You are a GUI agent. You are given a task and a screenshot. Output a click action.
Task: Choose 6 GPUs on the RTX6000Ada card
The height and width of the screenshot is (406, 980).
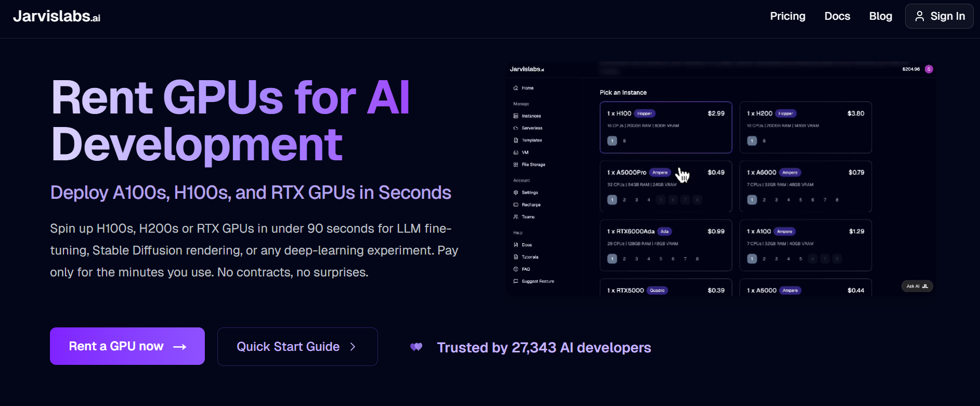point(673,259)
